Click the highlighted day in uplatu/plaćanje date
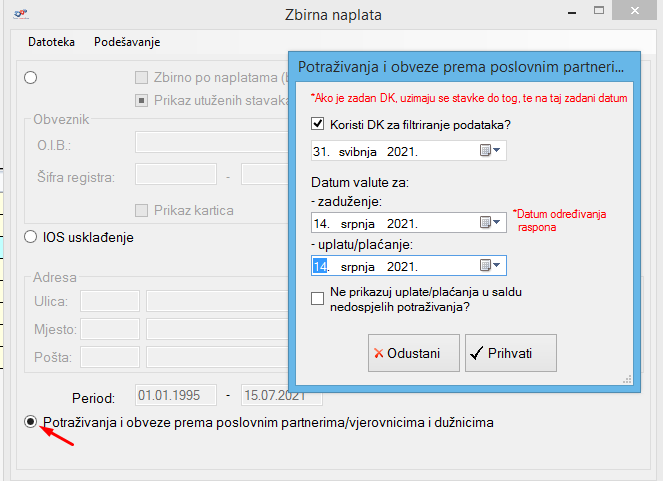663x481 pixels. tap(320, 266)
